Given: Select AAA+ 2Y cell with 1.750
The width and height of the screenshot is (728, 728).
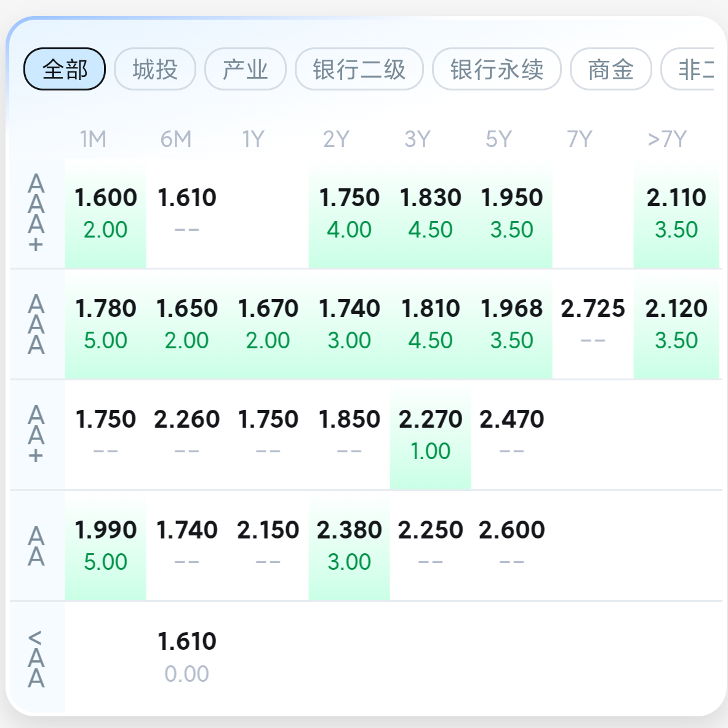Looking at the screenshot, I should [x=349, y=213].
